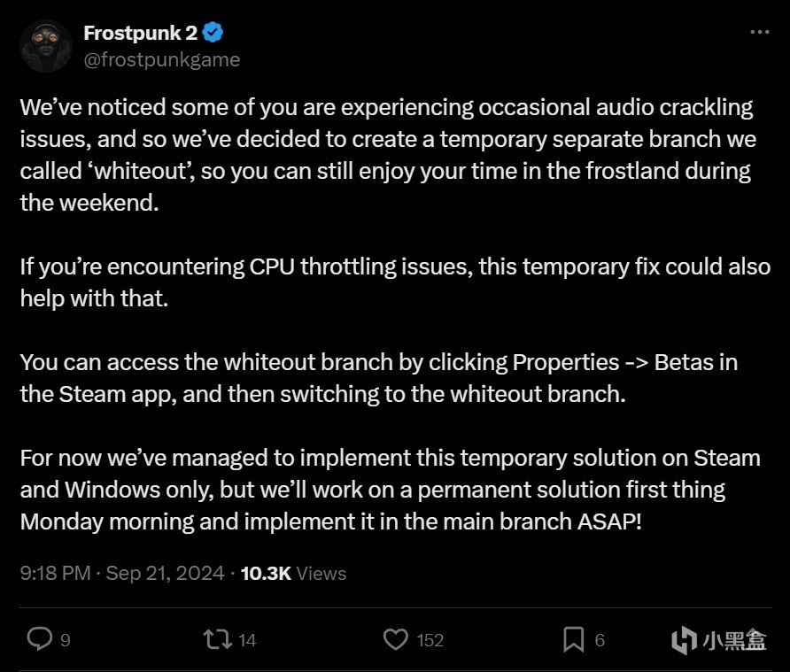Click the 小黑盒 watermark logo
The image size is (790, 672).
click(719, 640)
